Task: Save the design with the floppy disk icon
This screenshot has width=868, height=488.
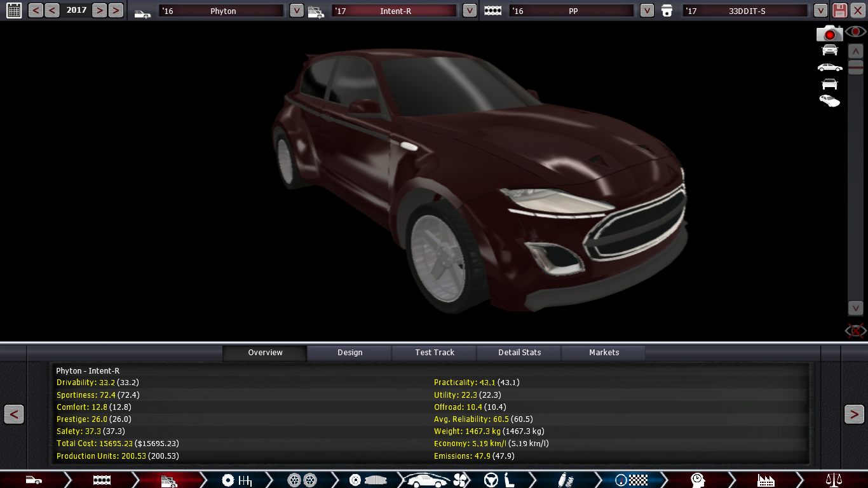Action: pyautogui.click(x=840, y=10)
